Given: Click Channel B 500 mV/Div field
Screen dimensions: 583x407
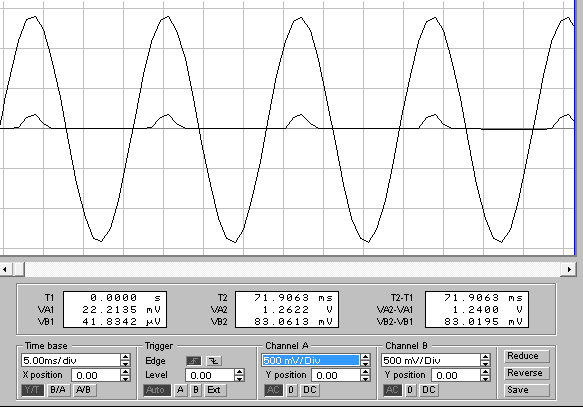Looking at the screenshot, I should [431, 360].
